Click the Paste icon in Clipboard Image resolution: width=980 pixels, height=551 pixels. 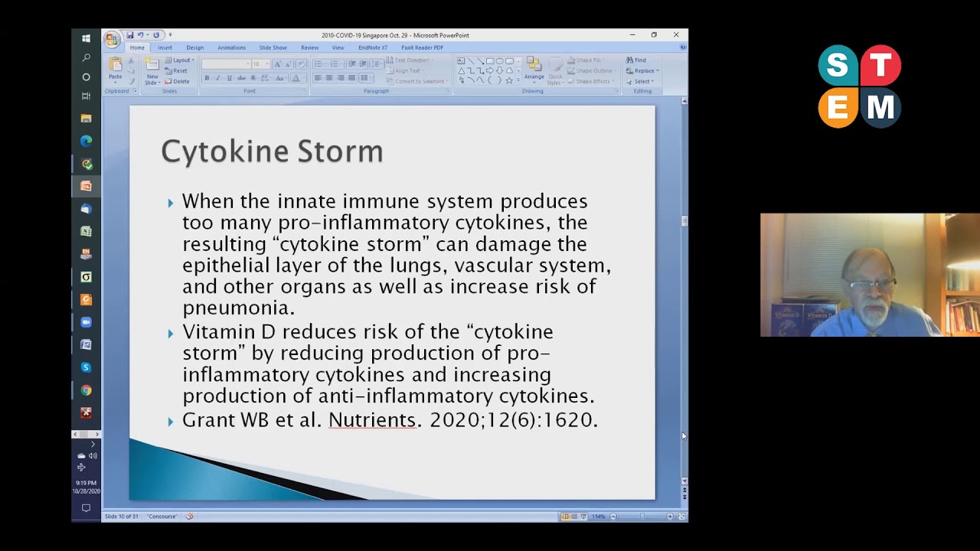(115, 67)
